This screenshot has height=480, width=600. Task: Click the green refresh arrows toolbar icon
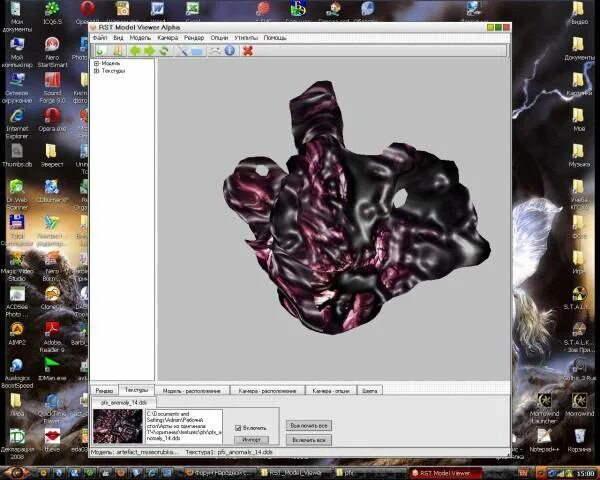click(x=164, y=51)
